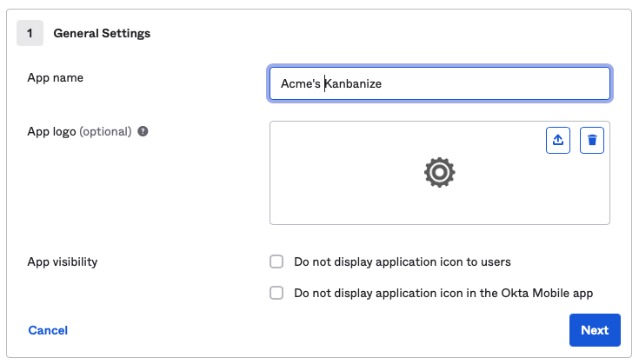Check the hide icon in Okta Mobile app box
This screenshot has height=364, width=639.
pos(276,293)
